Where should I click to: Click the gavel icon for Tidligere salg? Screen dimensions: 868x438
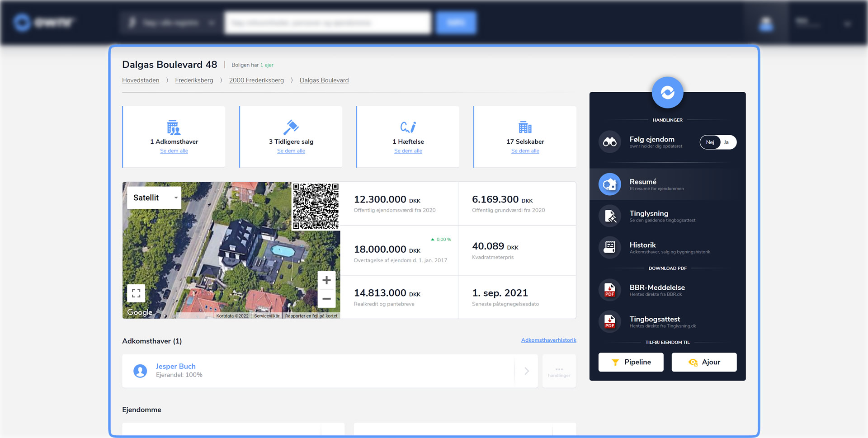pyautogui.click(x=291, y=127)
